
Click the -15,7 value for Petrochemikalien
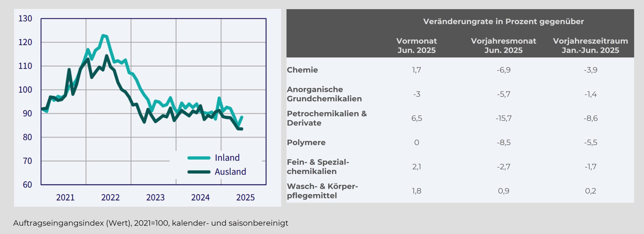pyautogui.click(x=503, y=118)
